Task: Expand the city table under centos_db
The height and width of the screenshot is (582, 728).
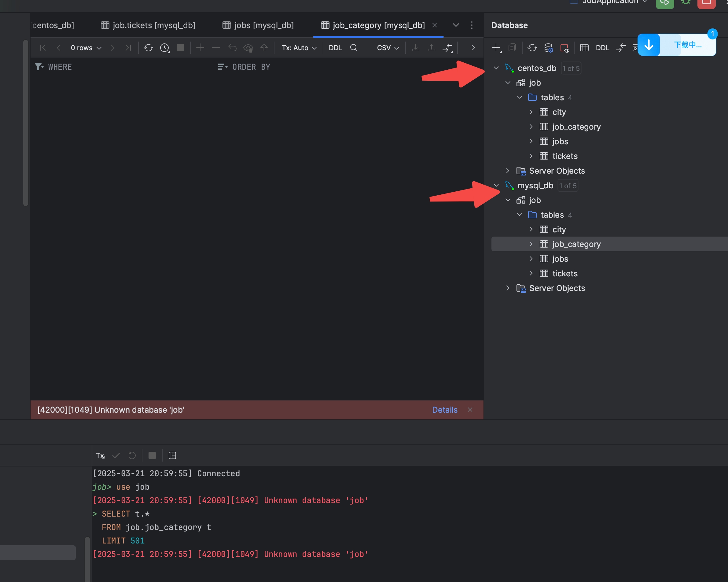Action: tap(531, 112)
